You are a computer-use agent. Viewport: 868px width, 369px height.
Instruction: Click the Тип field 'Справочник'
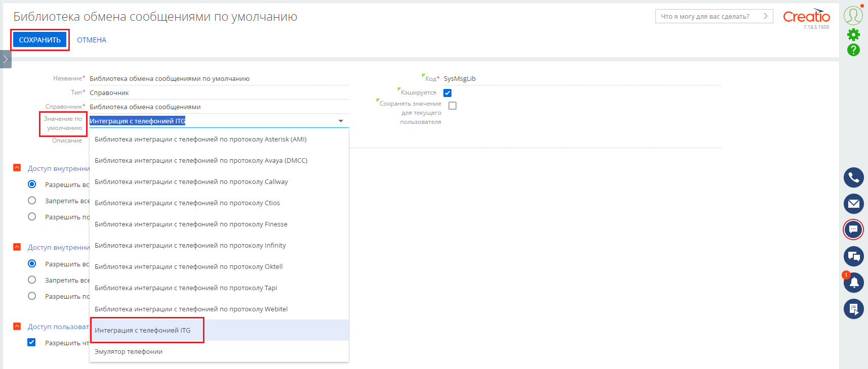pos(219,93)
